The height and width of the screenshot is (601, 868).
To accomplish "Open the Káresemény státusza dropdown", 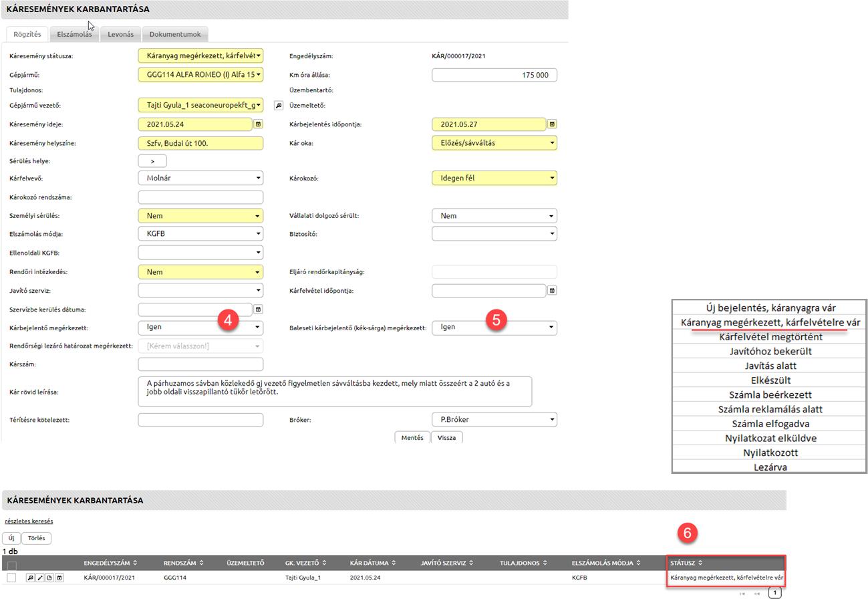I will 200,56.
